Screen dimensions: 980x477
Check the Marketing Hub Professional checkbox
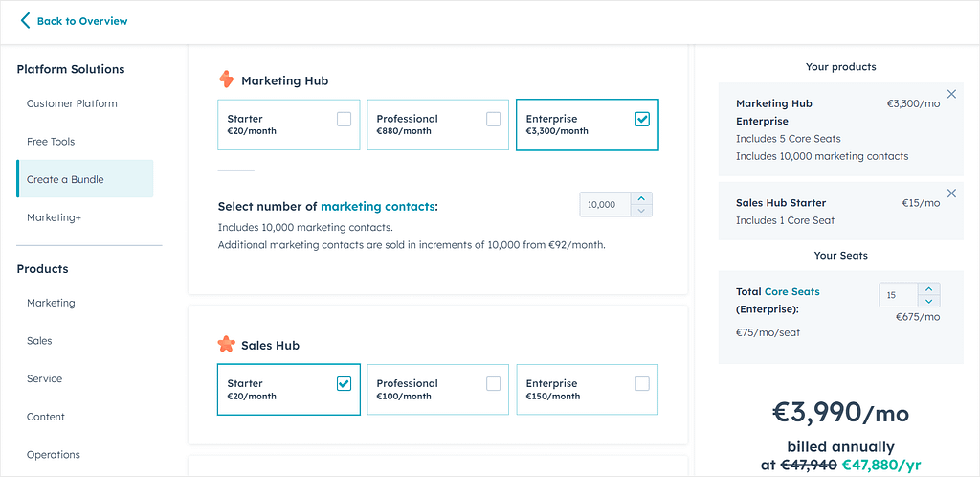[x=493, y=119]
